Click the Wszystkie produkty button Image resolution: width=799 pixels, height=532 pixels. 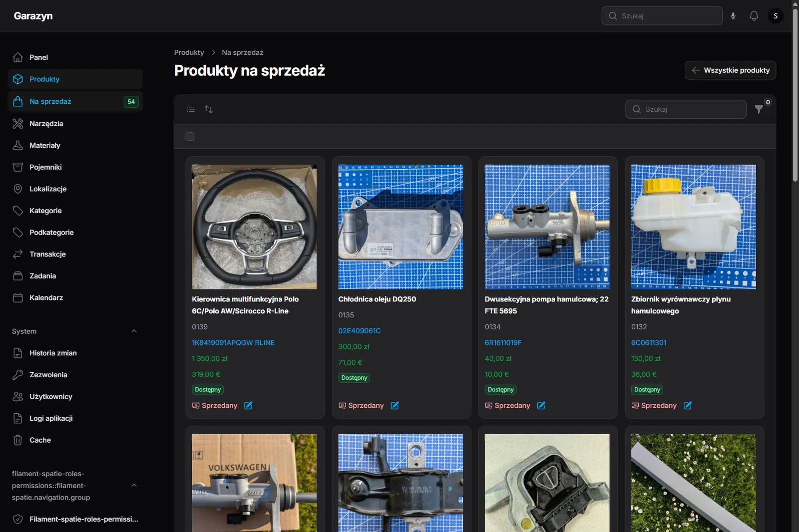(730, 70)
